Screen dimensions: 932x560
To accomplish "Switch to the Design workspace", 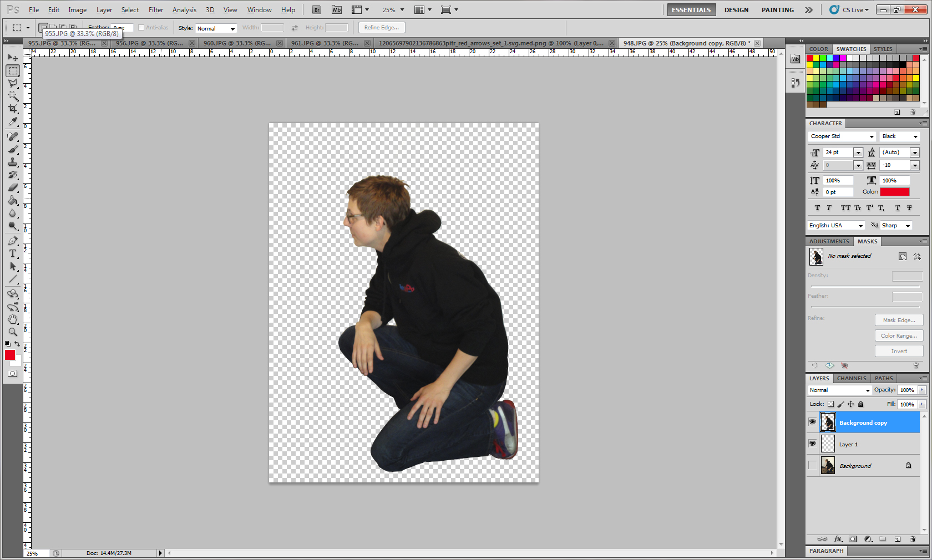I will click(x=736, y=10).
